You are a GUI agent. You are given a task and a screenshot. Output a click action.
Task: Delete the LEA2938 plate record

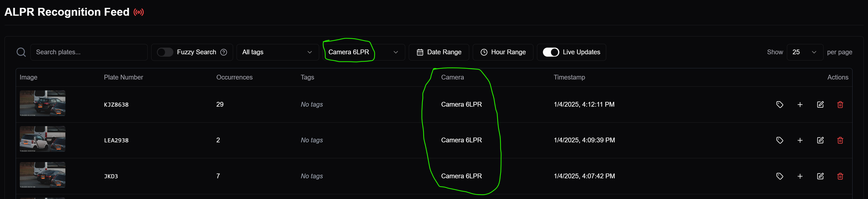840,140
